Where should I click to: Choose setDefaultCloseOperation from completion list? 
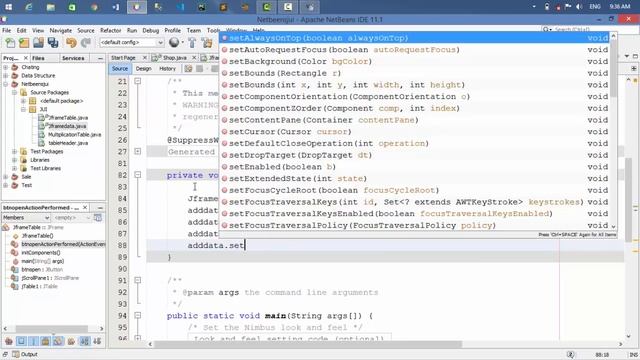(x=415, y=143)
